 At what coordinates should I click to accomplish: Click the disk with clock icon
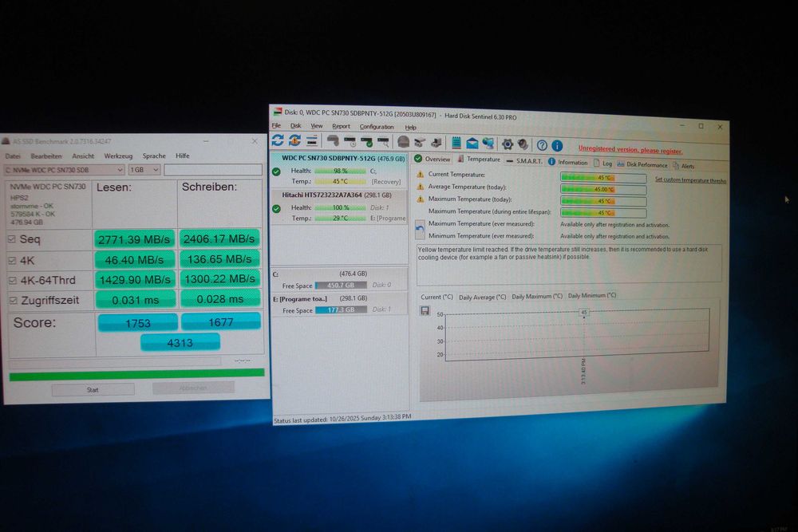pyautogui.click(x=350, y=141)
